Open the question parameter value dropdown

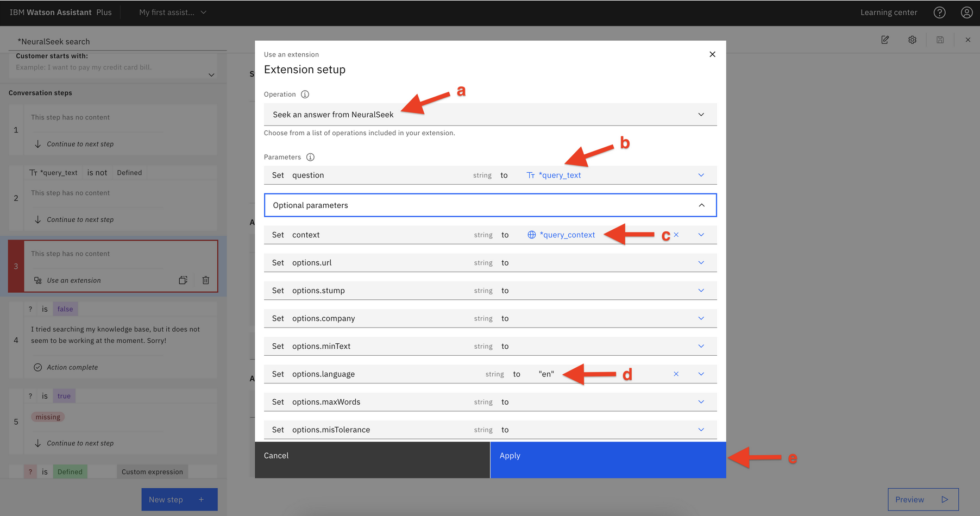(701, 175)
